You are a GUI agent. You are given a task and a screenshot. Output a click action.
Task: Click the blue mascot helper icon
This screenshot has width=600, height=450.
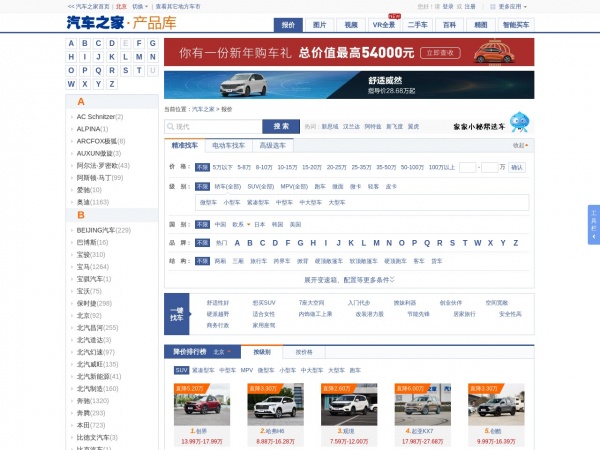coord(519,122)
